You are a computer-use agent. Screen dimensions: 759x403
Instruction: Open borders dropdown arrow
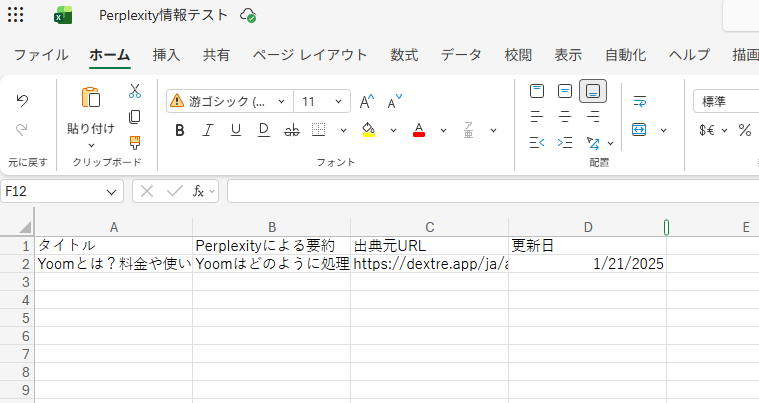pos(343,130)
